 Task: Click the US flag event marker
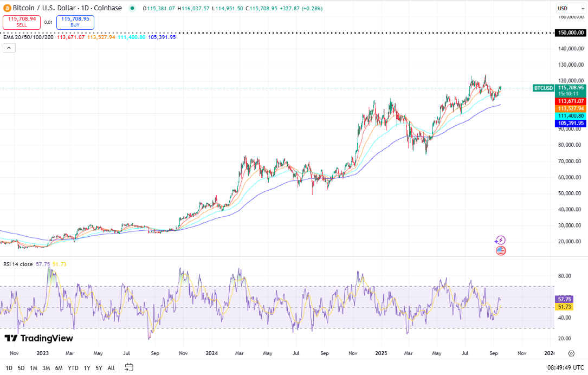pyautogui.click(x=501, y=250)
